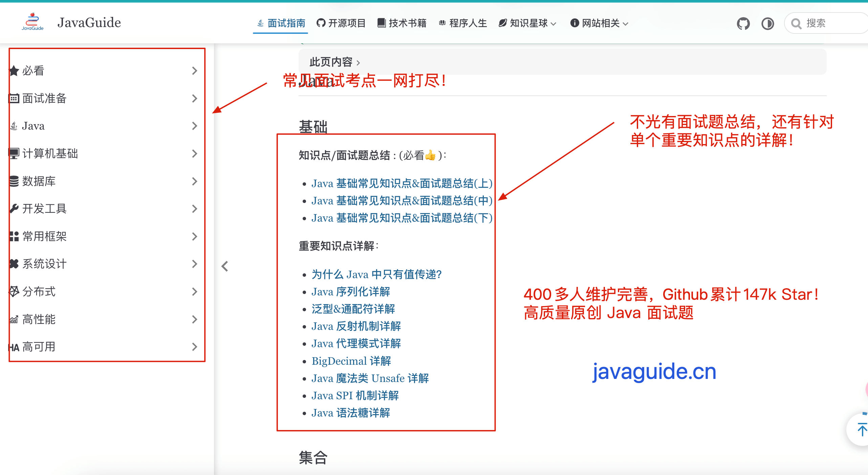Select the Java coffee cup icon in sidebar
Viewport: 868px width, 475px height.
(x=14, y=126)
